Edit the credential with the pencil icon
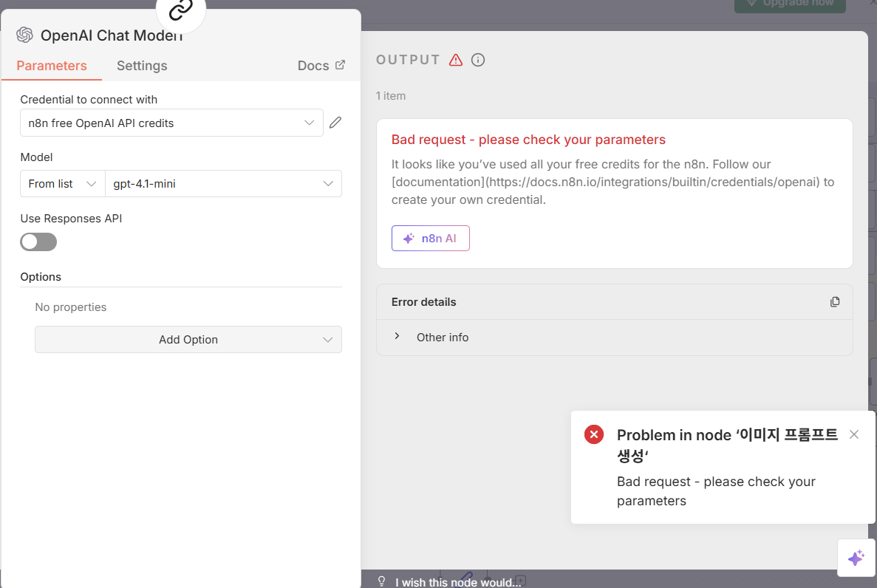 [335, 123]
